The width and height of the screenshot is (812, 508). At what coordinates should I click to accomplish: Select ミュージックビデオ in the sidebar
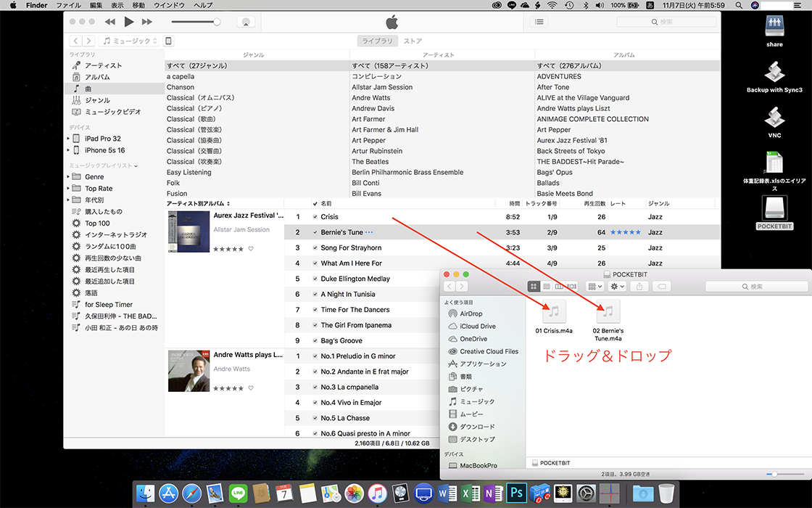(112, 112)
